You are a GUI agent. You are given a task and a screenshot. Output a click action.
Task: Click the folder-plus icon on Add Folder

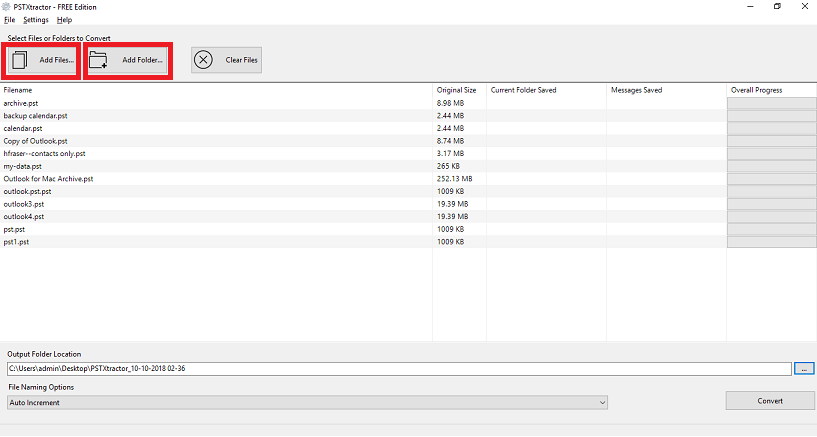point(98,60)
